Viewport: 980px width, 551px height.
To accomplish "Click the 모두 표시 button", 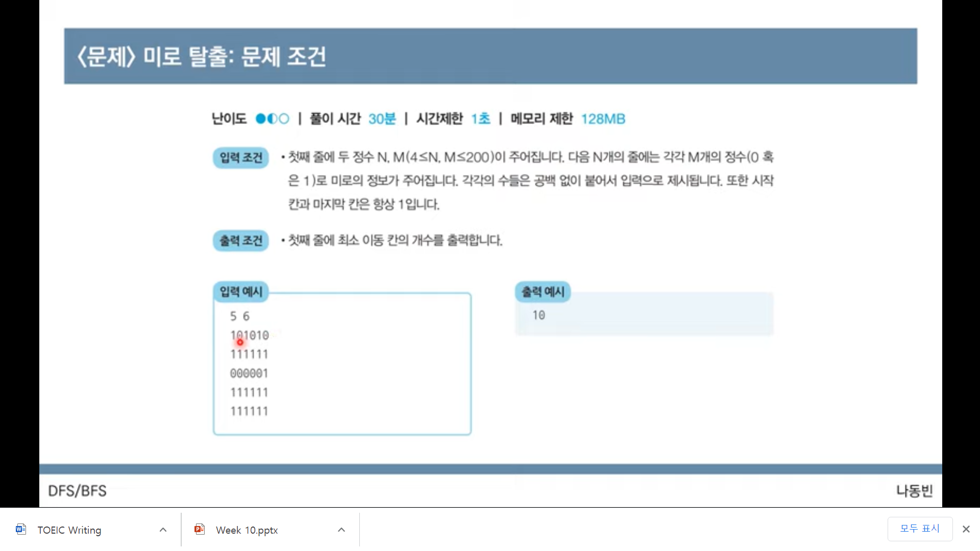I will [919, 529].
